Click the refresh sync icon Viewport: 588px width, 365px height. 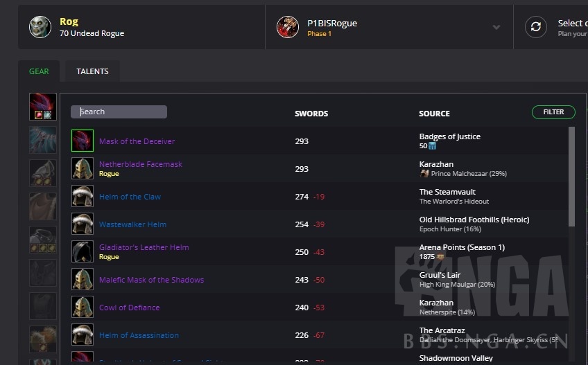tap(535, 27)
